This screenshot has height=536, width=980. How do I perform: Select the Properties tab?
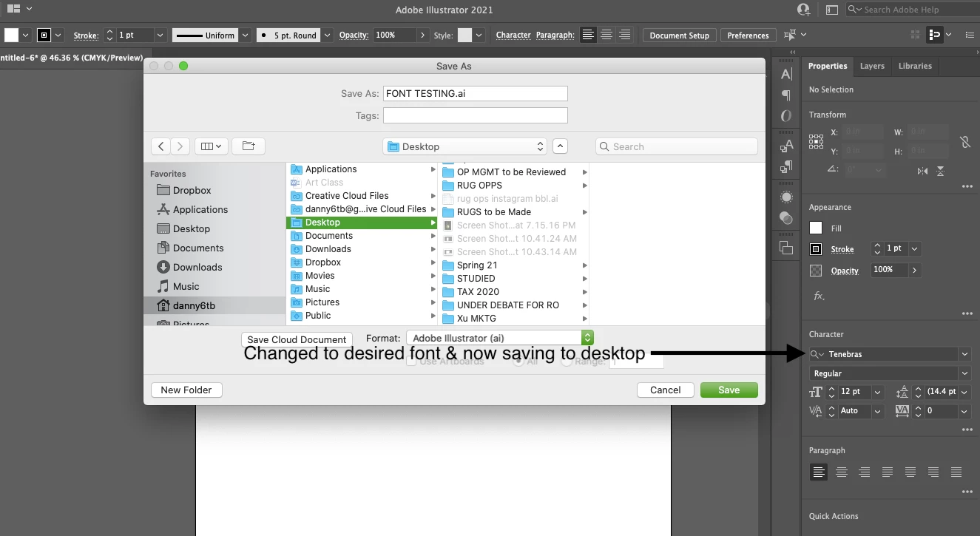828,66
